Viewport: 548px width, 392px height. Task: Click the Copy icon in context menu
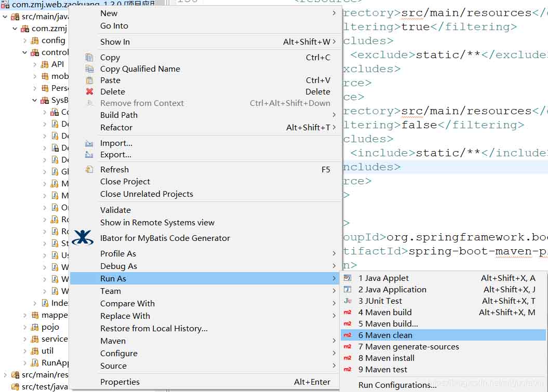click(x=89, y=58)
